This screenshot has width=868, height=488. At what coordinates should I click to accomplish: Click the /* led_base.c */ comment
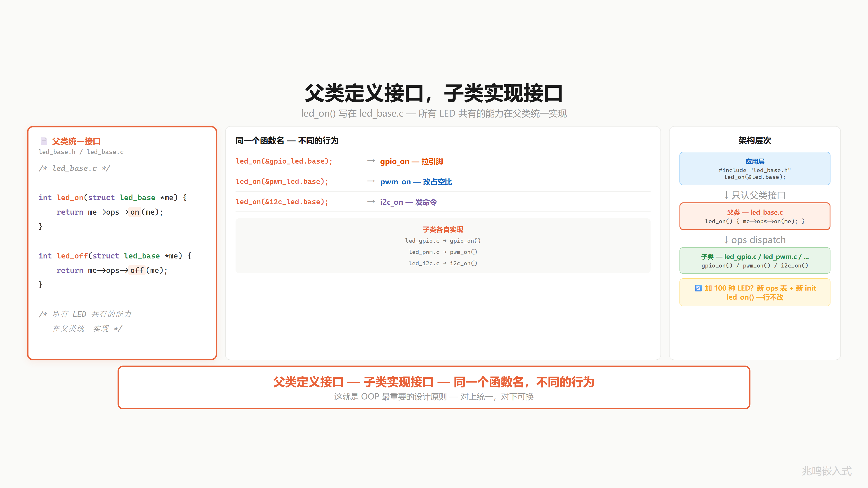[74, 168]
